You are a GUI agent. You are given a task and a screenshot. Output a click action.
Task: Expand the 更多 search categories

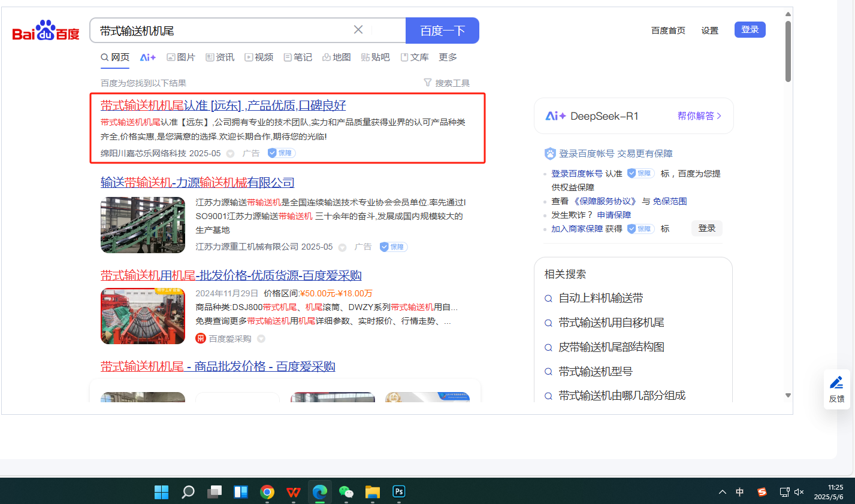(x=448, y=57)
